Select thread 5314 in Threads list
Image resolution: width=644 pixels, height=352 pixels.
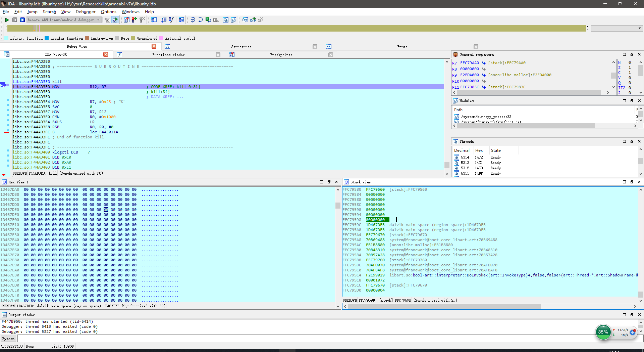(465, 157)
